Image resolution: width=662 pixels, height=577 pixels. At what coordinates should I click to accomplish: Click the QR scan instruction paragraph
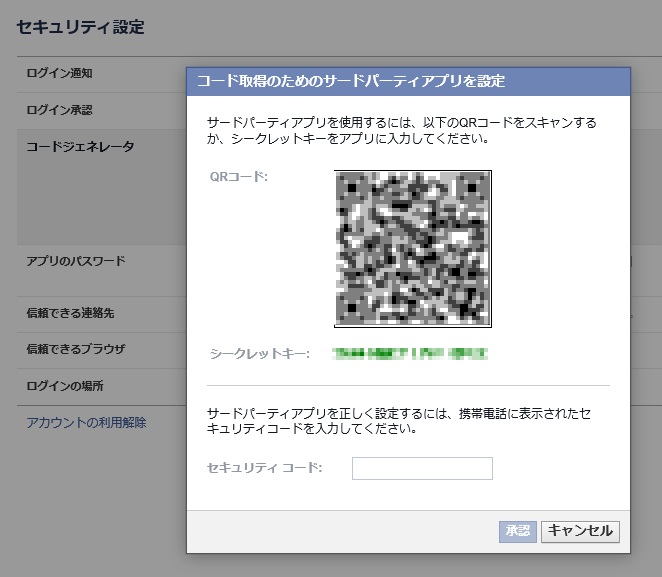[x=402, y=130]
